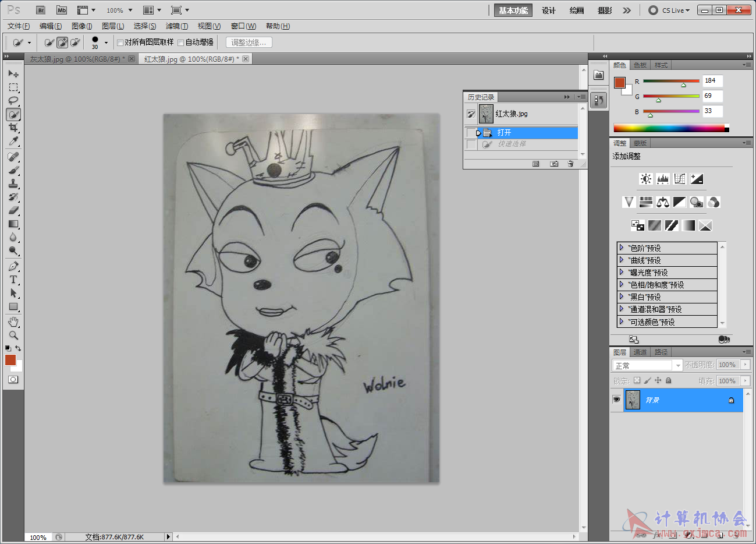Choose New Selection mode for Quick Selection
Screen dimensions: 756x544
click(49, 43)
